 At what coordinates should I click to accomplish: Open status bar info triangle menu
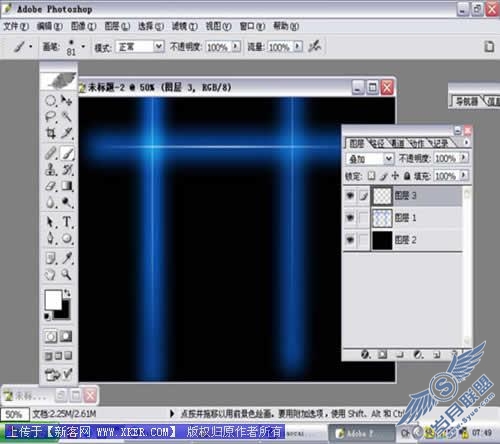pos(172,414)
